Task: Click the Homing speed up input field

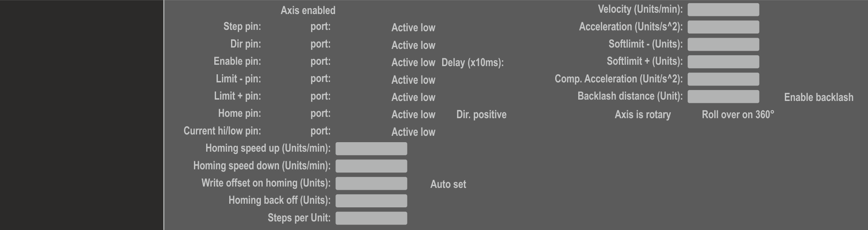Action: click(371, 149)
